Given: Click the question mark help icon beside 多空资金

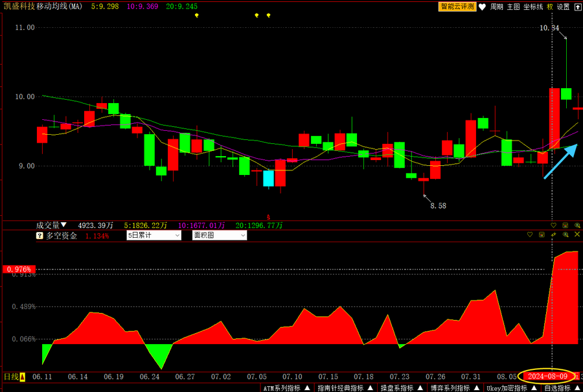Looking at the screenshot, I should pos(40,236).
